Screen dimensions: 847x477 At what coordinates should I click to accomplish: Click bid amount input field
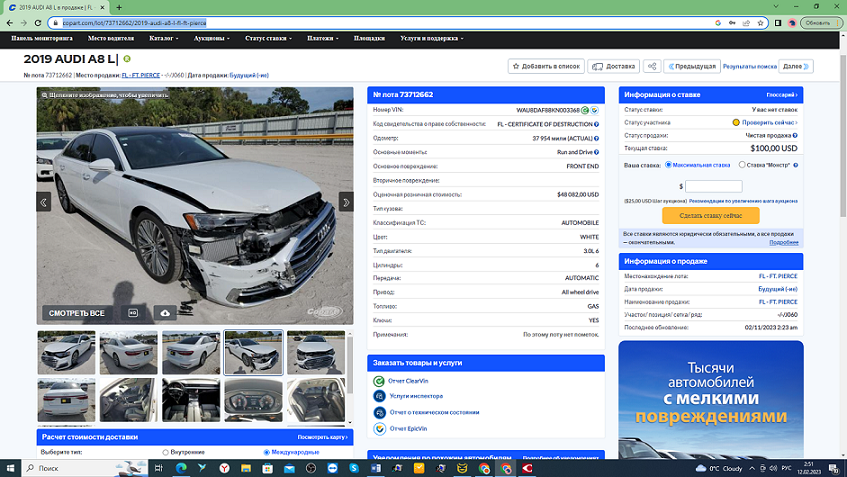pos(714,186)
